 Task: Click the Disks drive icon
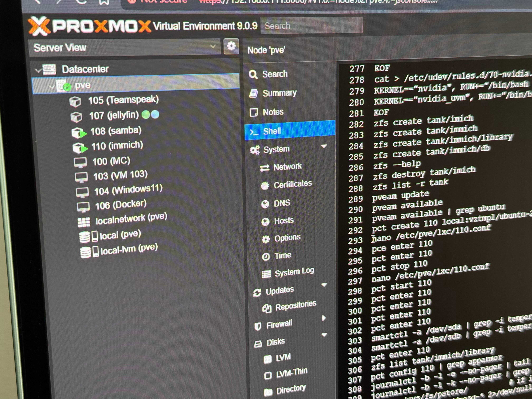(258, 344)
